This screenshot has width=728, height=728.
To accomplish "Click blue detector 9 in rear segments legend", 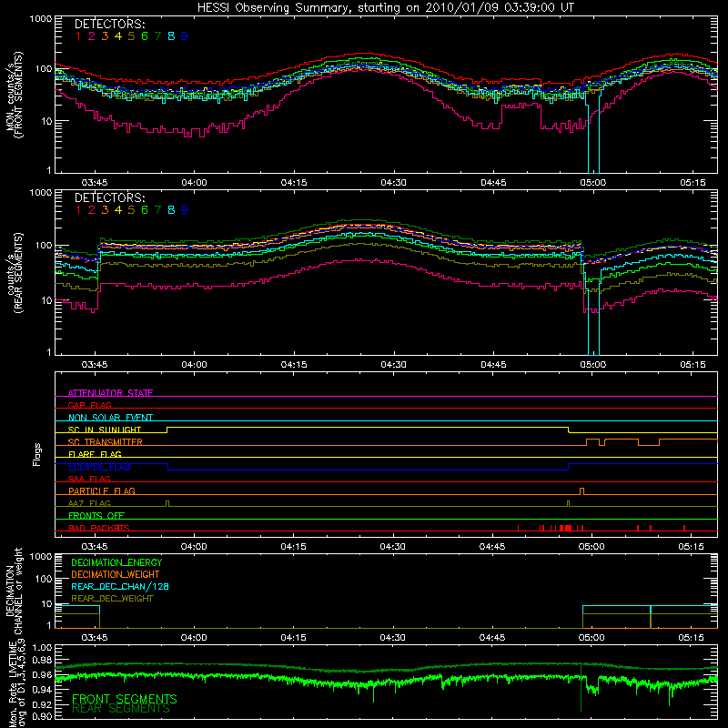I will 185,210.
